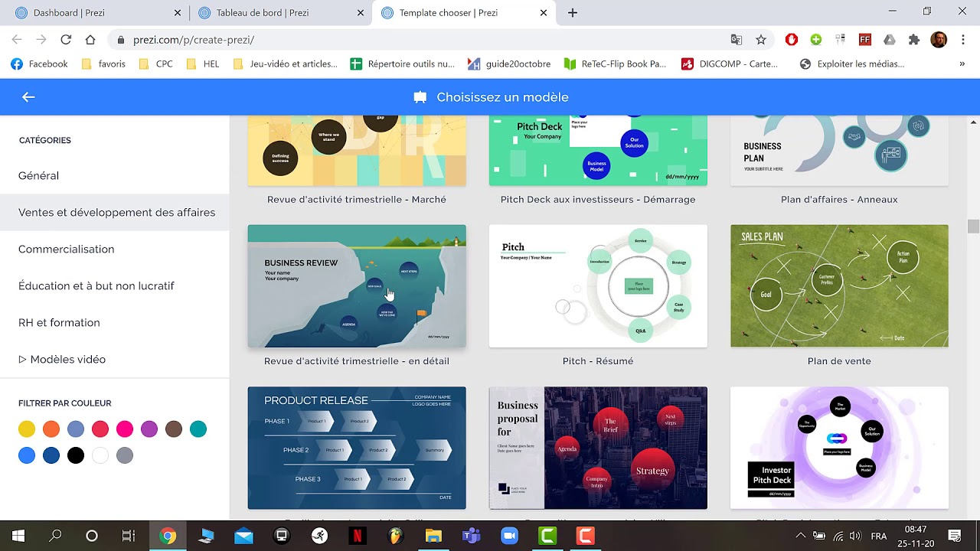Open Netflix from the taskbar
The width and height of the screenshot is (980, 551).
(356, 536)
